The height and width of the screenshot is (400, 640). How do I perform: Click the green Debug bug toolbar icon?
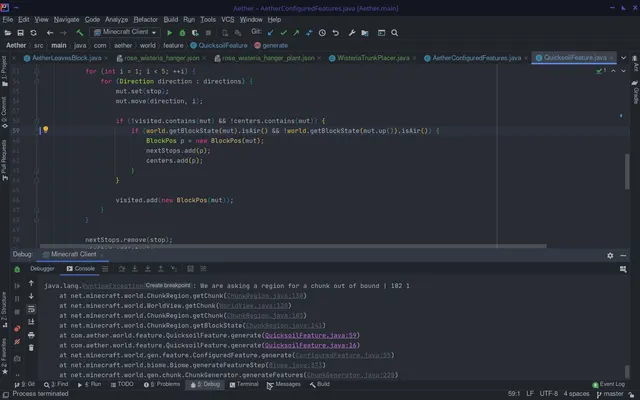182,33
